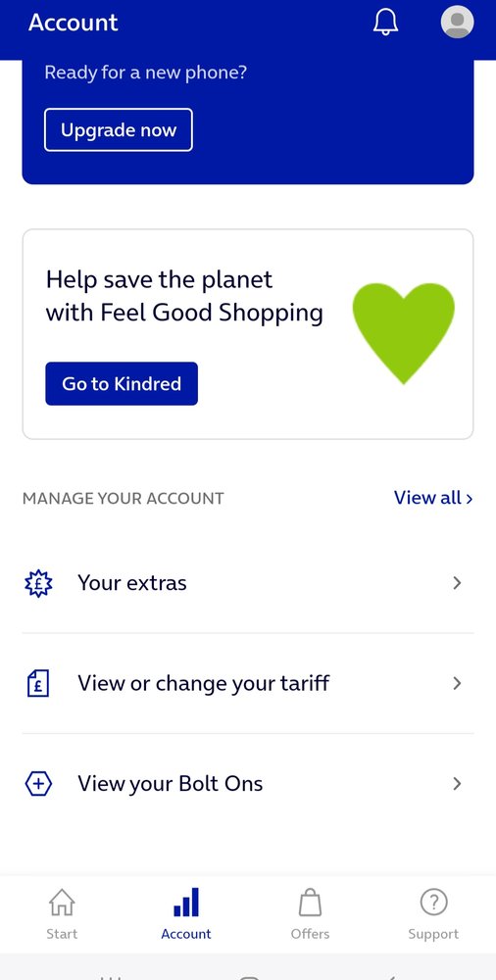
Task: Open View or change your tariff
Action: [248, 683]
